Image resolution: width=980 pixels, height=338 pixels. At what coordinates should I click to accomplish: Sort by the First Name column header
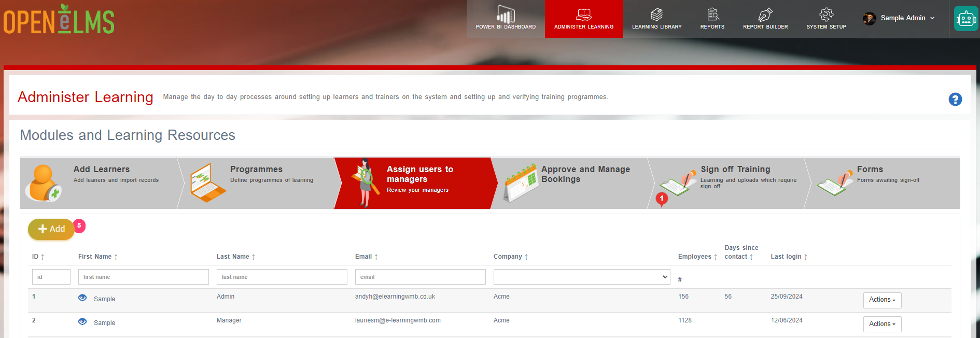pos(98,257)
